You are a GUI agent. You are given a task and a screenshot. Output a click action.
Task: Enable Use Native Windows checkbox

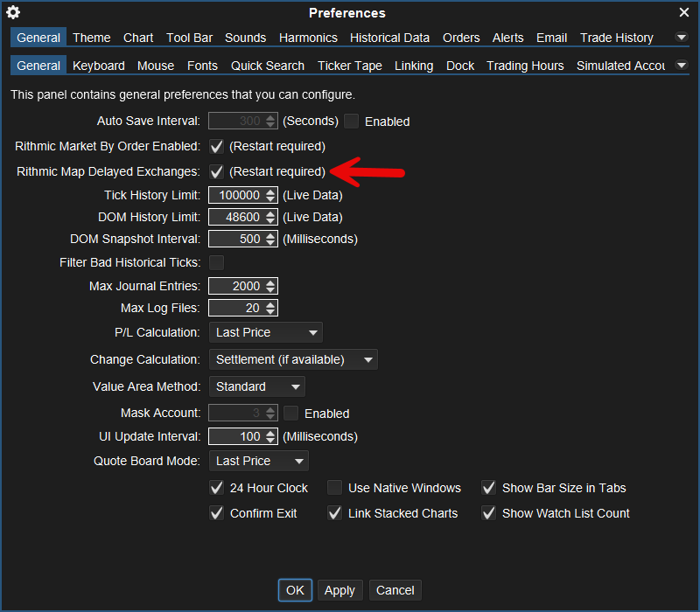(334, 488)
